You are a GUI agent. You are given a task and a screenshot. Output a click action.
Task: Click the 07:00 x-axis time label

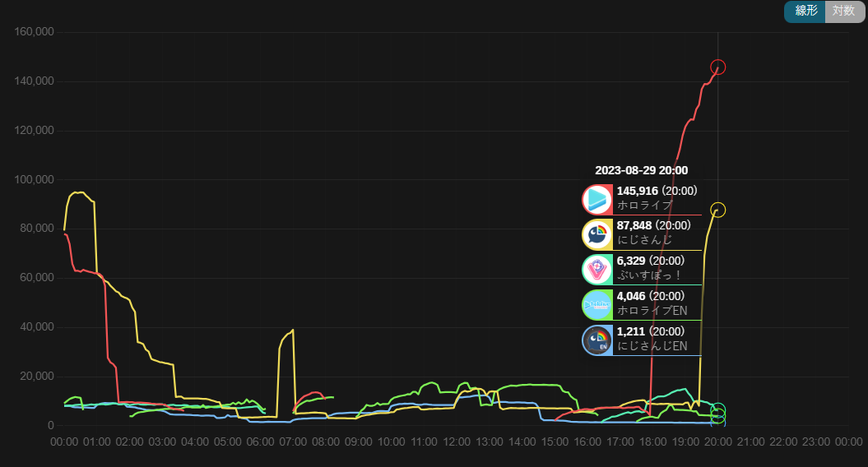[x=293, y=442]
